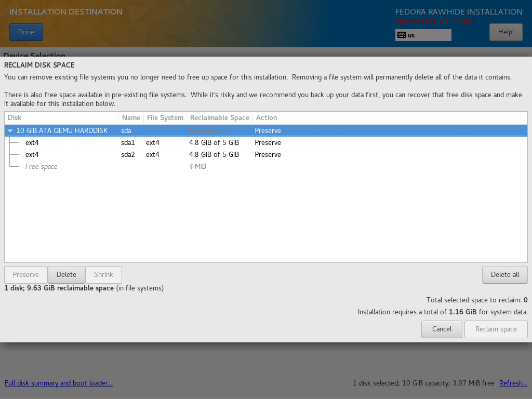Open the Help! button

tap(506, 32)
